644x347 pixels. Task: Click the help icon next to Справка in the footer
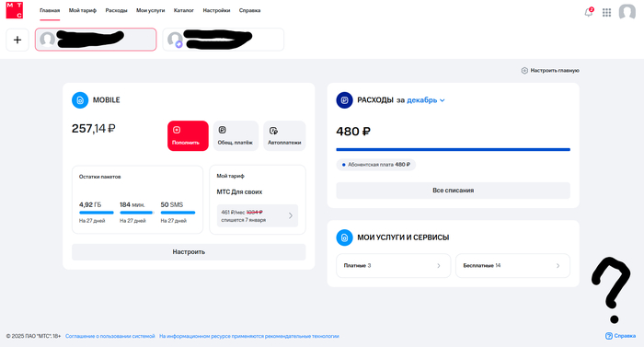tap(609, 336)
